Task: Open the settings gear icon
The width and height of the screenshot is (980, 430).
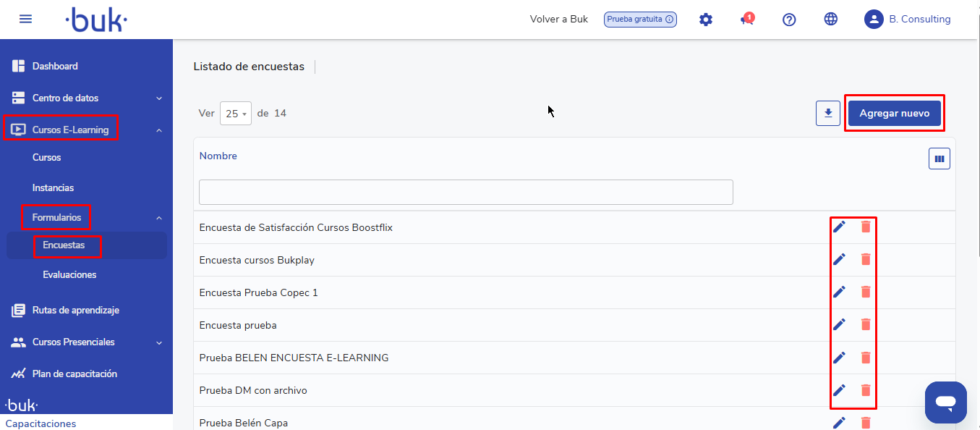Action: click(x=706, y=20)
